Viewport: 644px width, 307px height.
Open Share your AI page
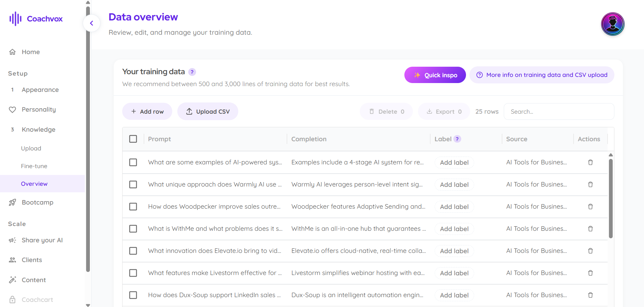[42, 240]
